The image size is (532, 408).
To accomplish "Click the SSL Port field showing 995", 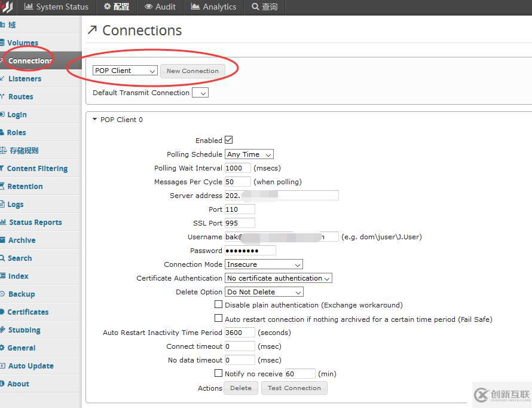I will tap(240, 223).
